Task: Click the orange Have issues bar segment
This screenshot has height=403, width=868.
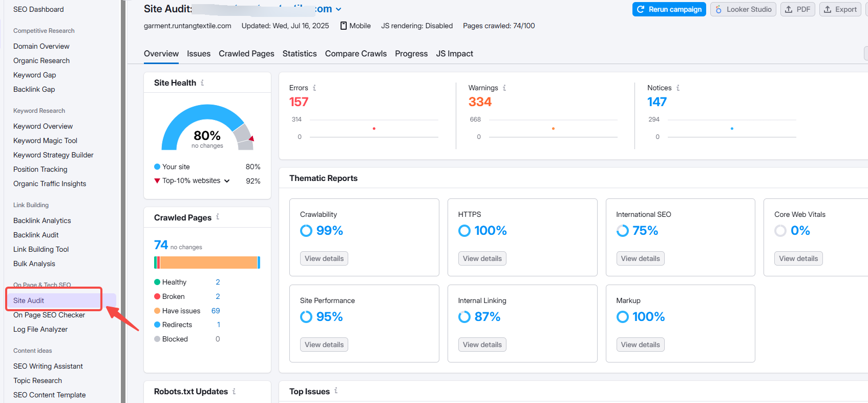Action: [x=208, y=263]
